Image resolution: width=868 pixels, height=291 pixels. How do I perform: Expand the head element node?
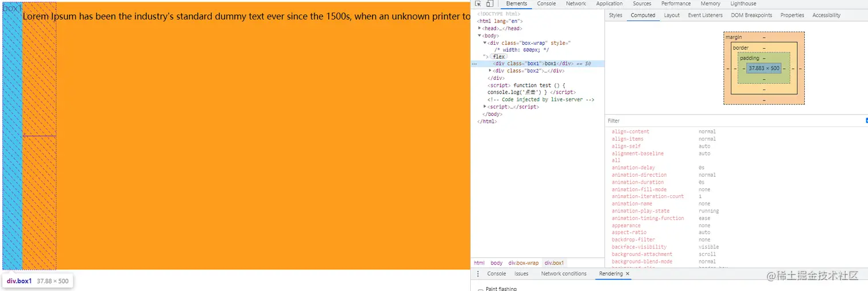click(479, 28)
